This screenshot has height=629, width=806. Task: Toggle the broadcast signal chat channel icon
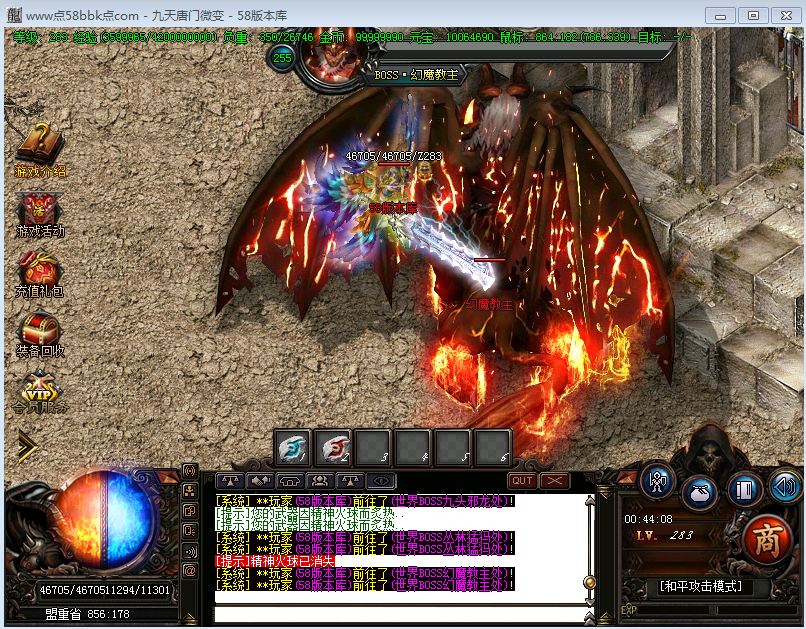190,471
